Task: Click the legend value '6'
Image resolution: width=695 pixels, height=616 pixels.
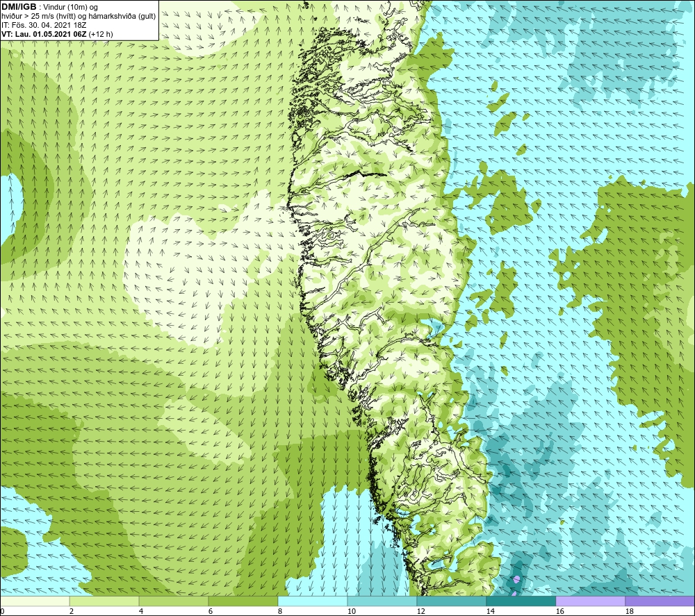Action: 211,611
